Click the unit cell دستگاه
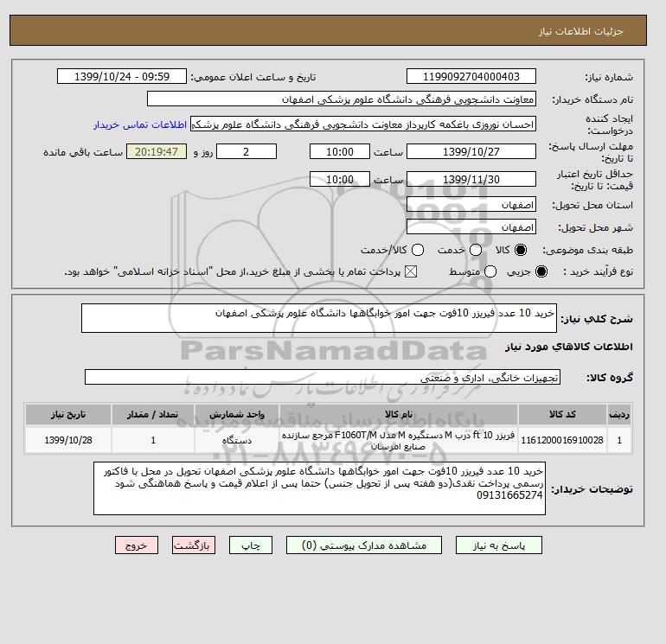Viewport: 666px width, 644px height. [237, 440]
